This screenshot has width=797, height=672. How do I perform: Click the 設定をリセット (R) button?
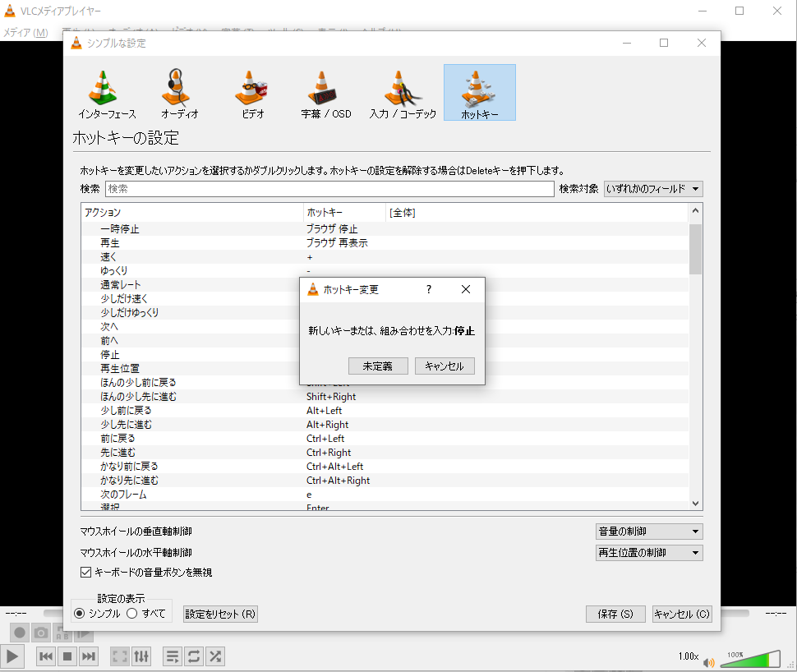[x=220, y=614]
